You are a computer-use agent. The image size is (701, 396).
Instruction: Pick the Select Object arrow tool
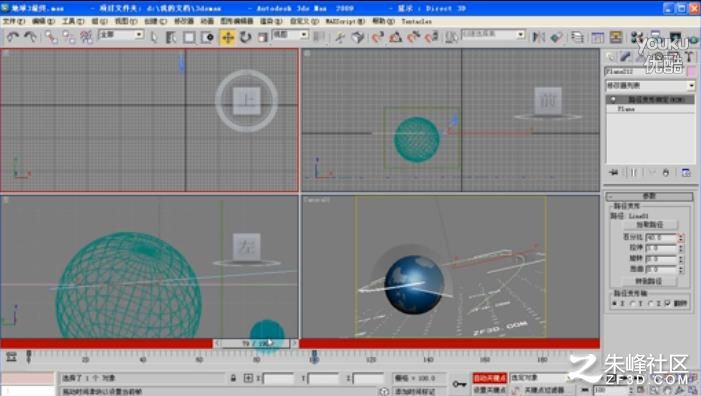[154, 37]
